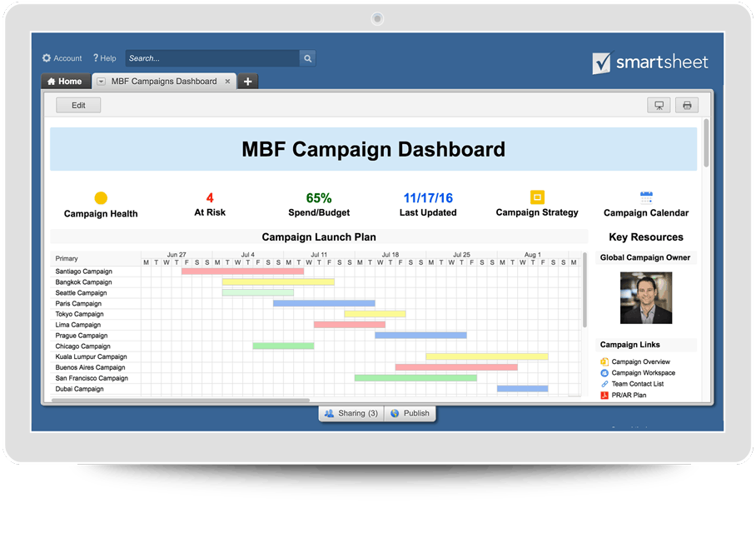
Task: Select the Seattle Campaign light green bar
Action: (x=258, y=293)
